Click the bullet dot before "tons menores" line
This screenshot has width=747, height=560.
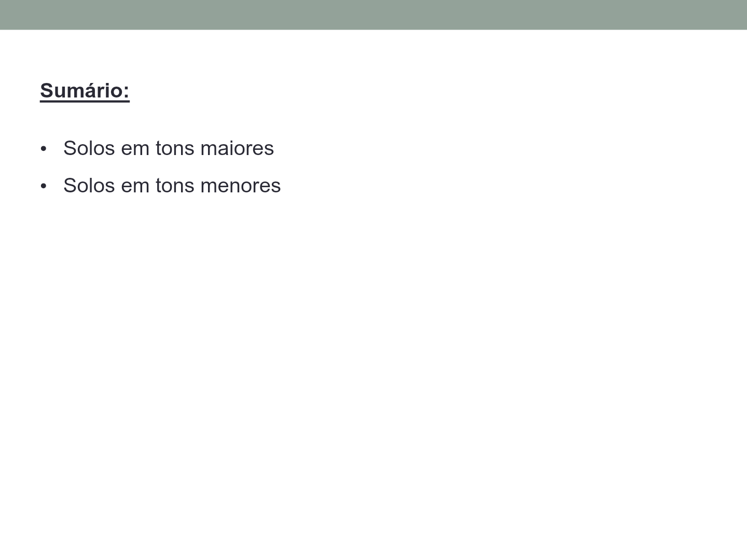44,186
